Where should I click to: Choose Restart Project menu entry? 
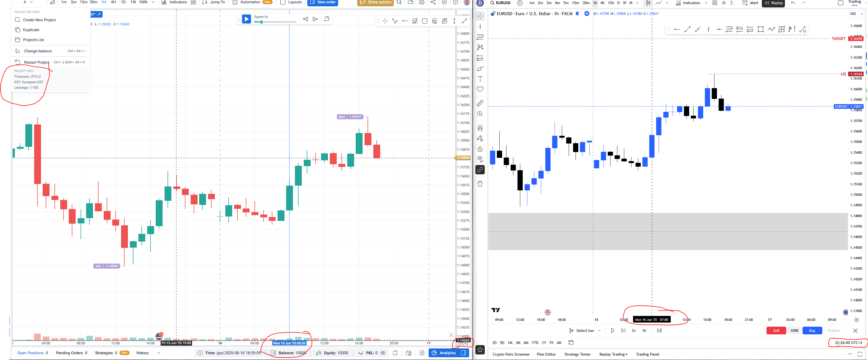51,62
